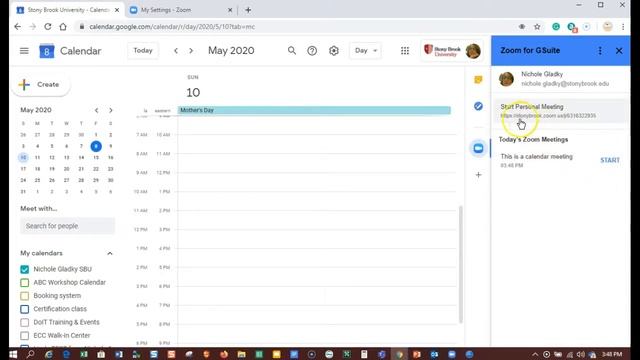Go to next day arrow in header
Image resolution: width=640 pixels, height=360 pixels.
191,51
